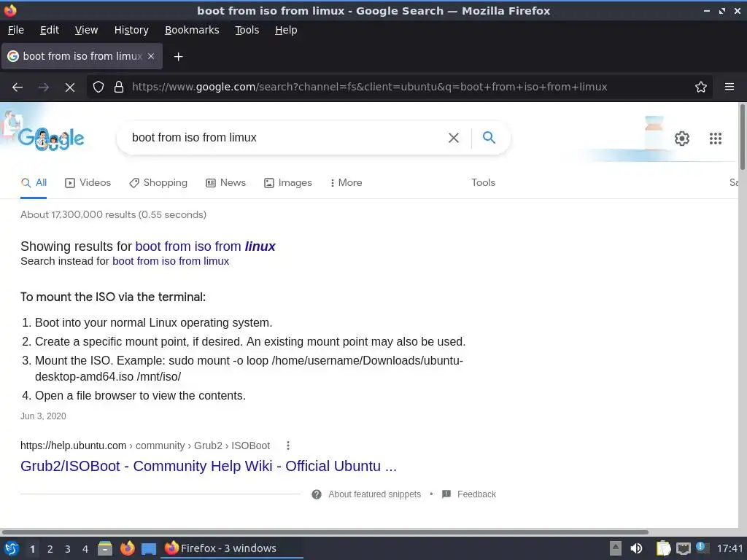Switch to virtual desktop 2

click(50, 549)
